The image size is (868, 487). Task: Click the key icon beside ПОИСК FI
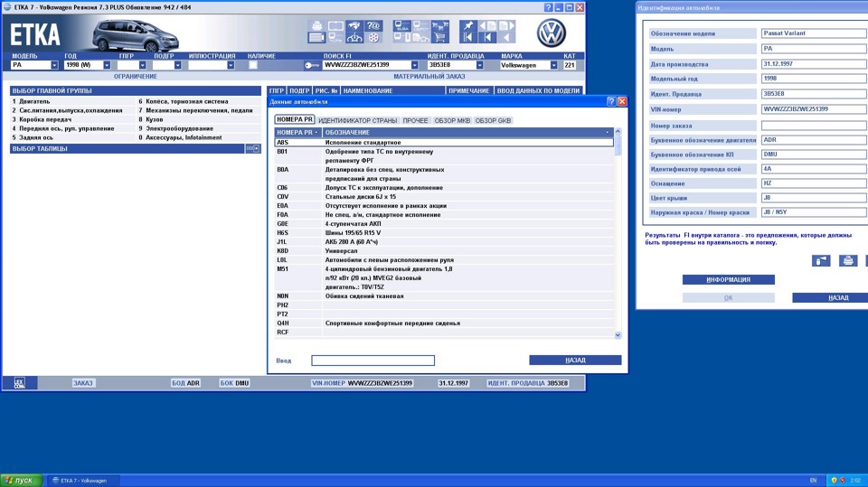click(x=312, y=65)
